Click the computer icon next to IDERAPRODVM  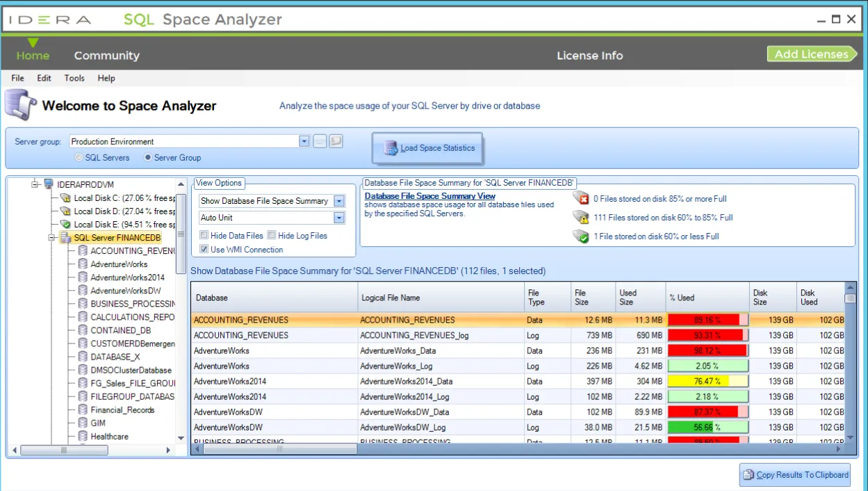coord(48,184)
